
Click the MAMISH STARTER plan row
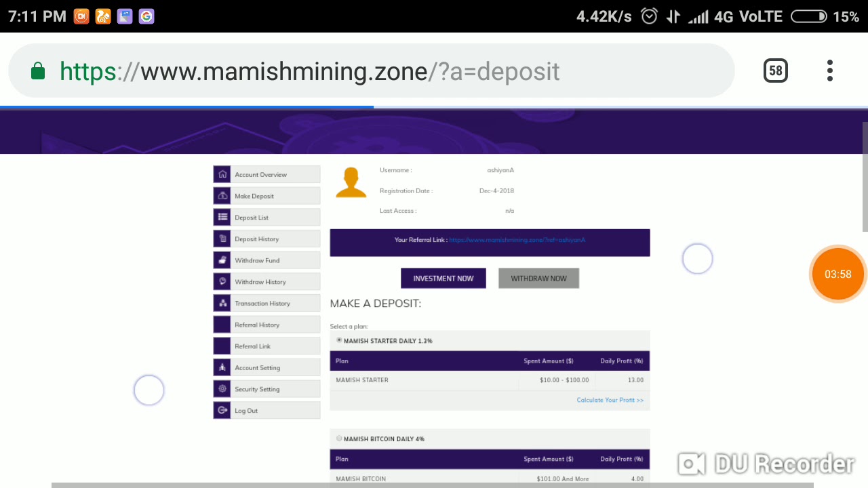point(490,380)
